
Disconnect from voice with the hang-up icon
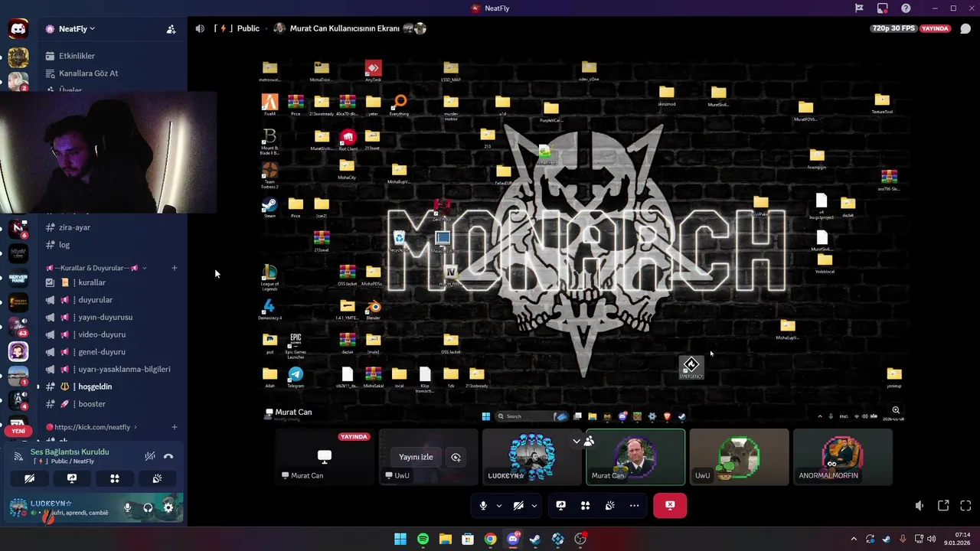click(168, 456)
